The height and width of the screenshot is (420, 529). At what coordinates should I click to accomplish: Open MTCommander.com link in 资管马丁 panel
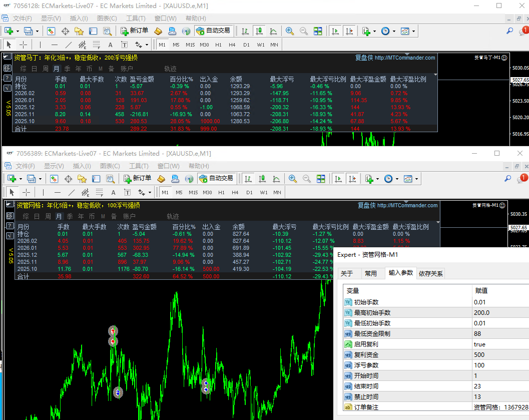[404, 58]
